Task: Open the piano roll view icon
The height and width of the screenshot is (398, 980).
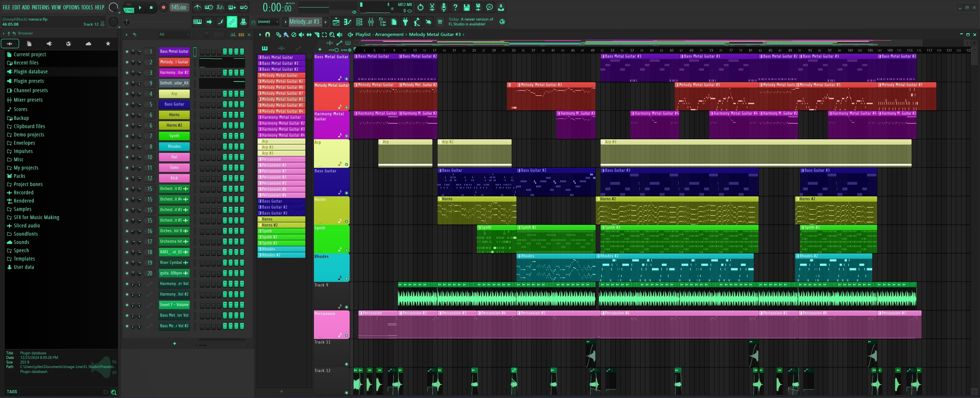Action: pyautogui.click(x=347, y=22)
